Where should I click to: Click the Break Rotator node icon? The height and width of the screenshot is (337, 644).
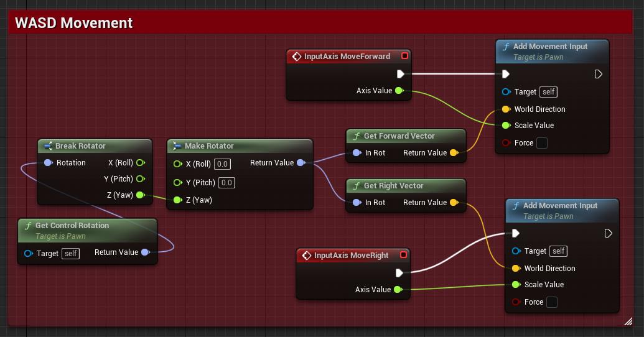coord(47,146)
